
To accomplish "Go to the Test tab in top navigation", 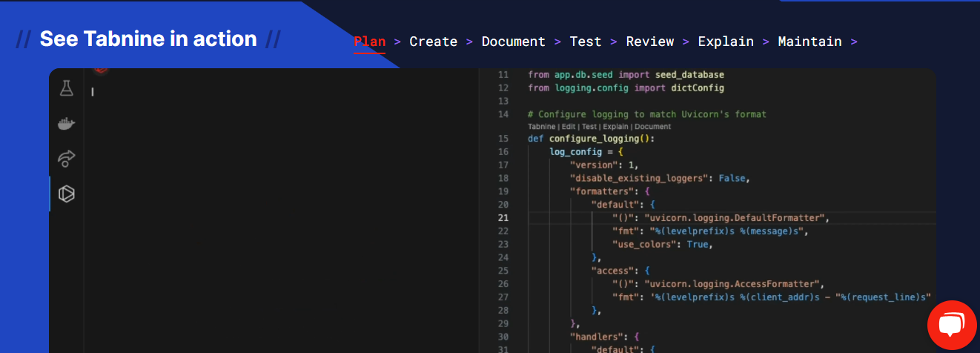I will coord(585,42).
